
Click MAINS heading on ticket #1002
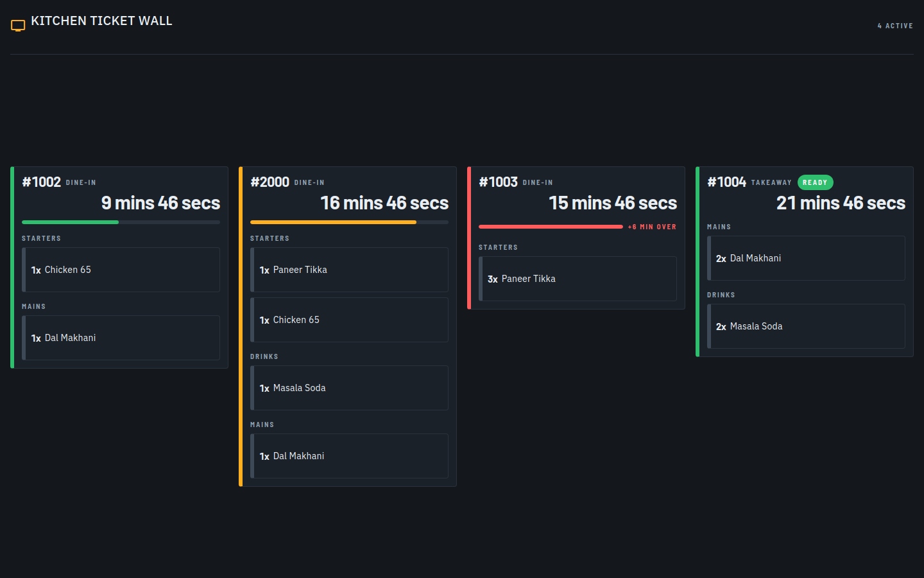34,306
